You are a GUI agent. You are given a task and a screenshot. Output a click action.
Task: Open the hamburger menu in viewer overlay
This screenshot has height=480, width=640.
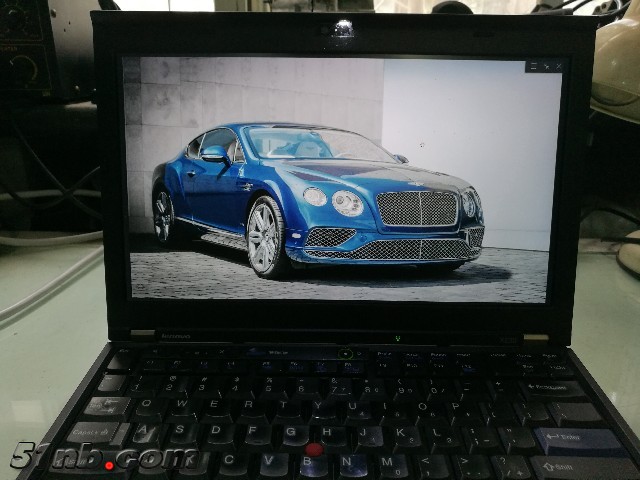[533, 66]
